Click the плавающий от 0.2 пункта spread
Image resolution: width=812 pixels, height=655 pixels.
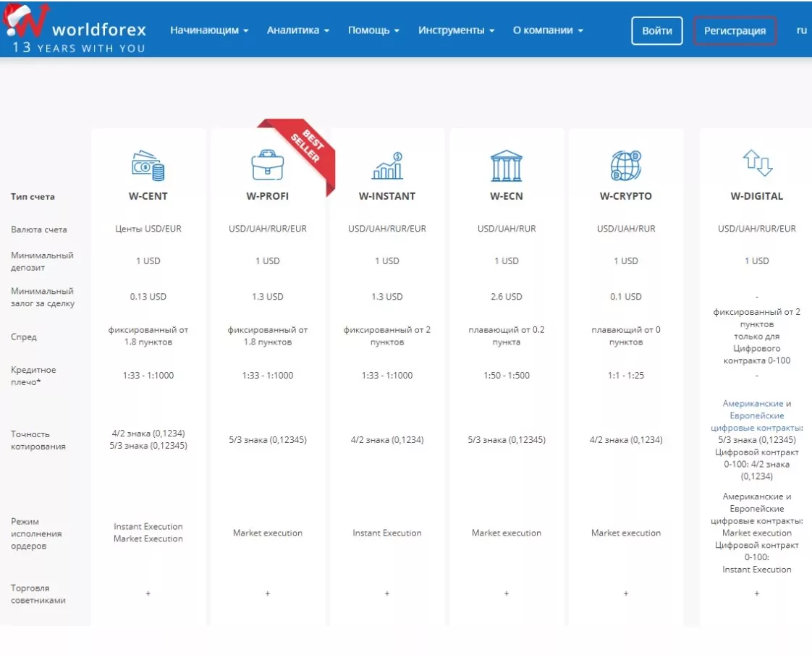coord(507,336)
